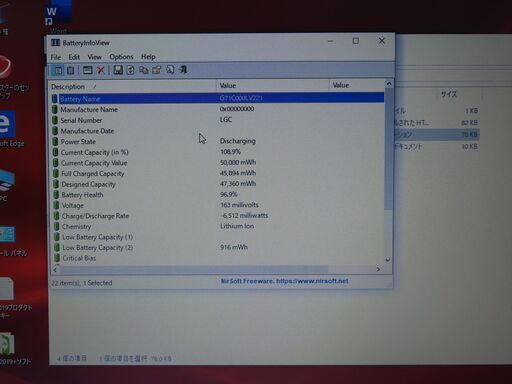This screenshot has width=512, height=384.
Task: Click the Exit toolbar icon
Action: [x=183, y=69]
